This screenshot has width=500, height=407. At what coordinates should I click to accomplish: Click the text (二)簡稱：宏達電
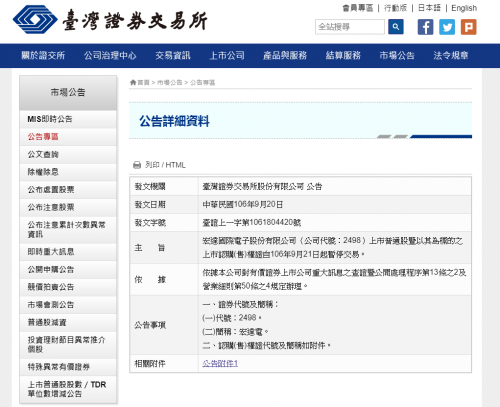point(235,332)
